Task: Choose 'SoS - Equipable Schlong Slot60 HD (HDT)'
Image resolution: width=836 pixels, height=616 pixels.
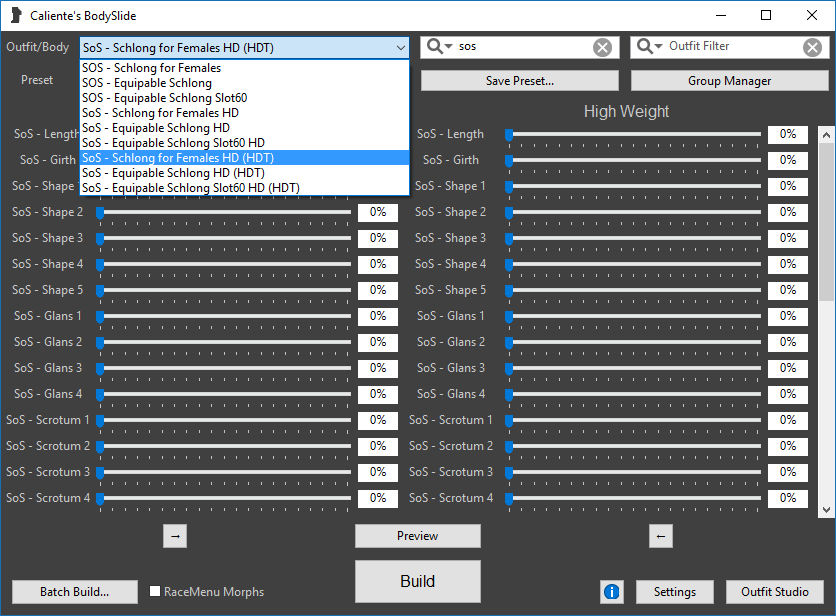Action: pyautogui.click(x=245, y=187)
